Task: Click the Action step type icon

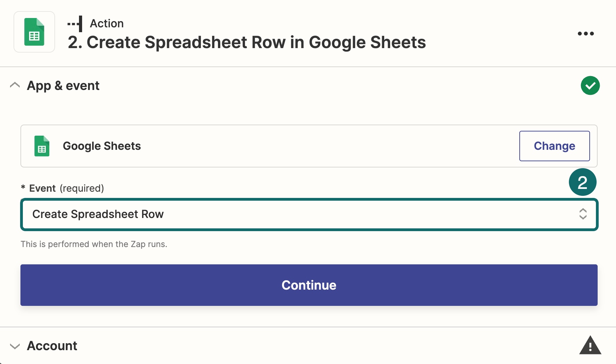Action: click(75, 24)
